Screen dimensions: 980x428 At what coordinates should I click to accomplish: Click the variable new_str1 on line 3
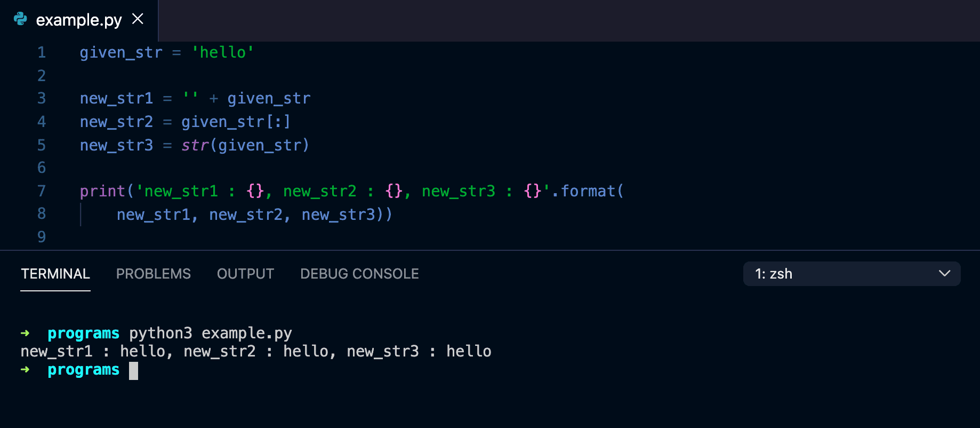(x=116, y=98)
